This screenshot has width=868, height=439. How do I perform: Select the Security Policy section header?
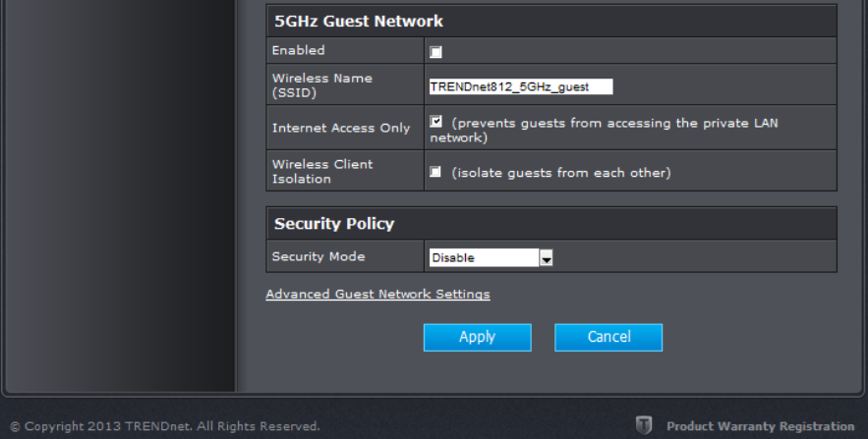coord(551,223)
